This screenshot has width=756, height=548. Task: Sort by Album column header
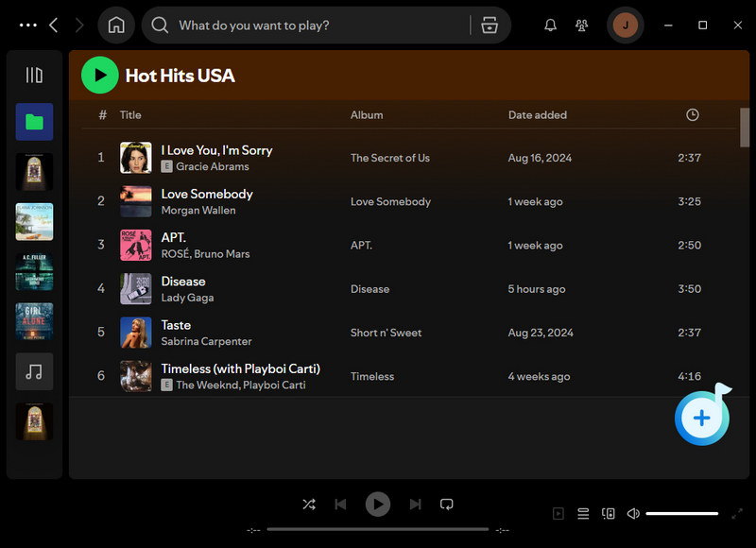pyautogui.click(x=367, y=114)
